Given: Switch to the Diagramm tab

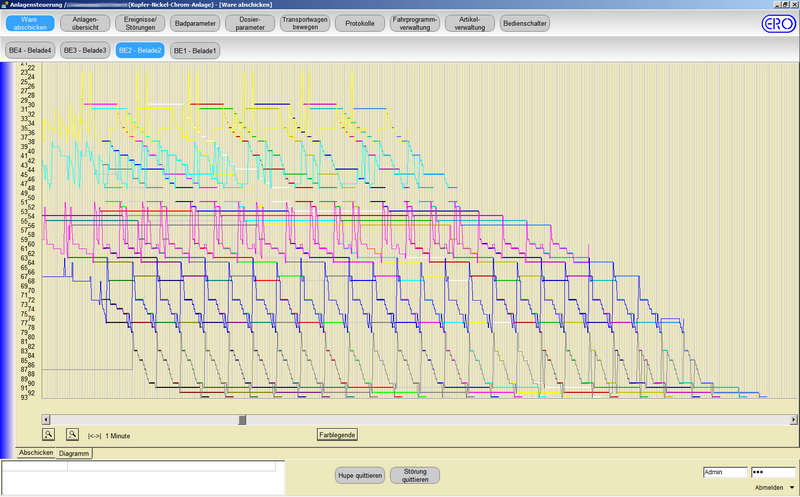Looking at the screenshot, I should [x=75, y=453].
